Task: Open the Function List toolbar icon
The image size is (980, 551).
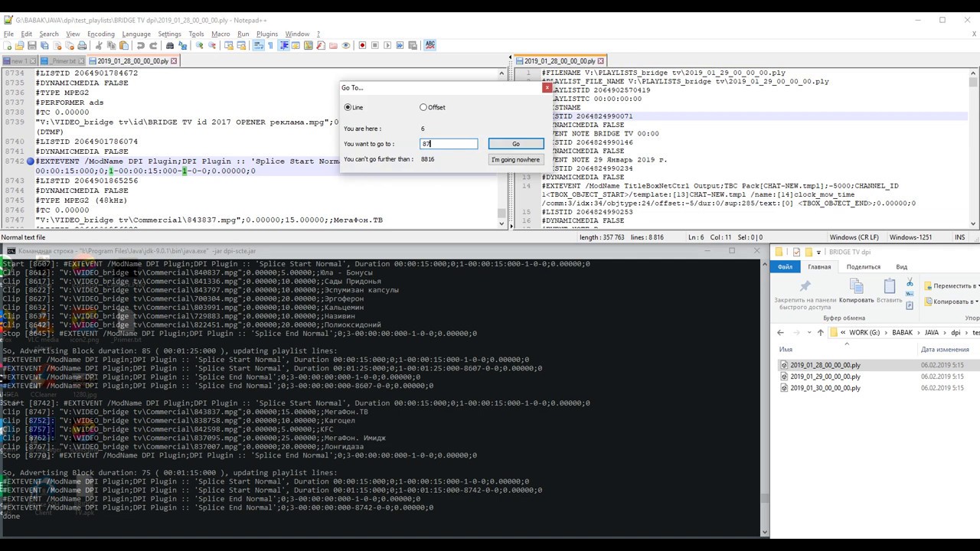Action: (321, 45)
